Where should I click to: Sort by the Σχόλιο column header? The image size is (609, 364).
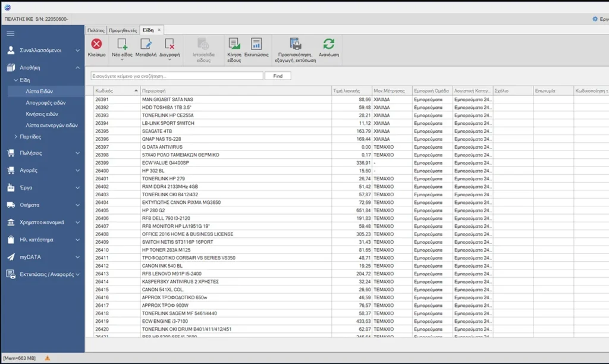click(513, 91)
